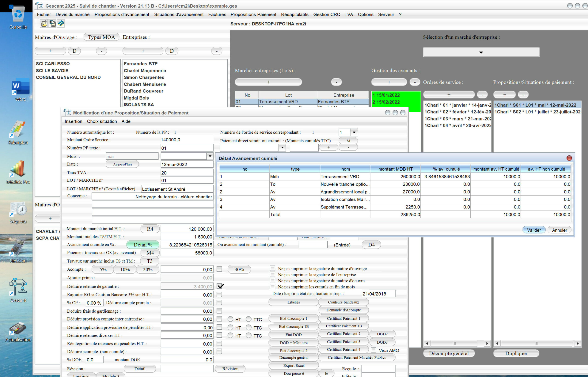The width and height of the screenshot is (588, 377).
Task: Close the Détail Avancement cumulé dialog with the red button
Action: 569,158
